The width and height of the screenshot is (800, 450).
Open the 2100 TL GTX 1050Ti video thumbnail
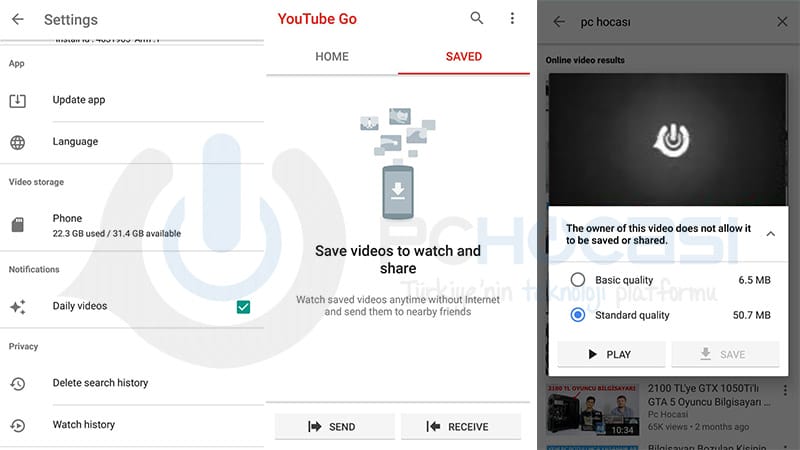(581, 410)
